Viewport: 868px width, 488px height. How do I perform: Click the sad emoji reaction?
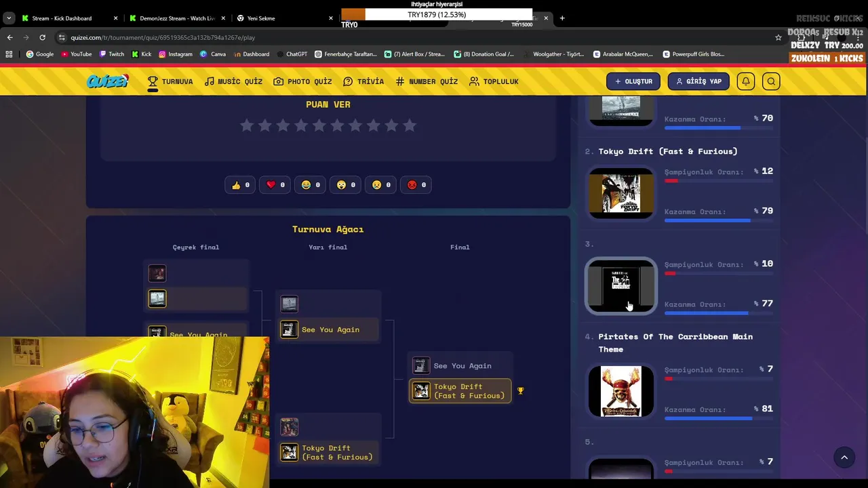(381, 184)
